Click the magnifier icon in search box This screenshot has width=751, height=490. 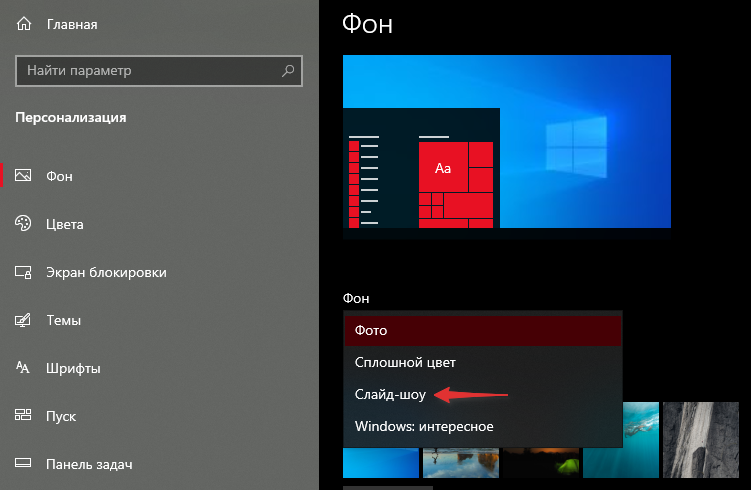(288, 71)
